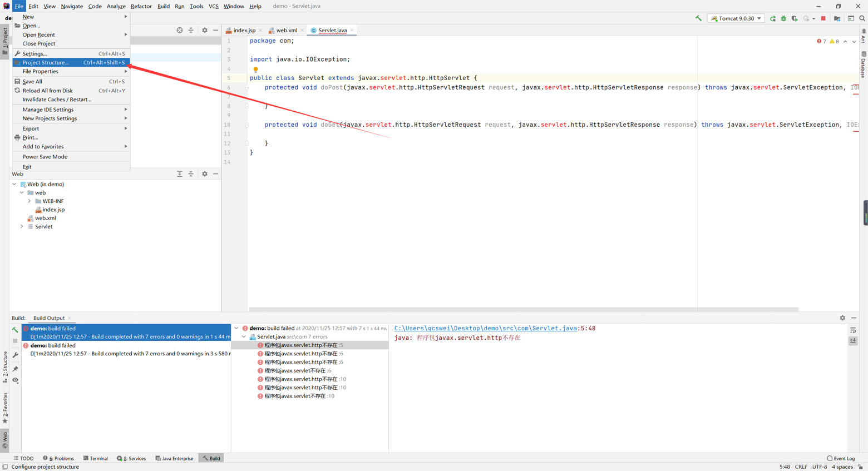This screenshot has width=868, height=471.
Task: Select index.jsp in the Web tree
Action: pyautogui.click(x=53, y=210)
